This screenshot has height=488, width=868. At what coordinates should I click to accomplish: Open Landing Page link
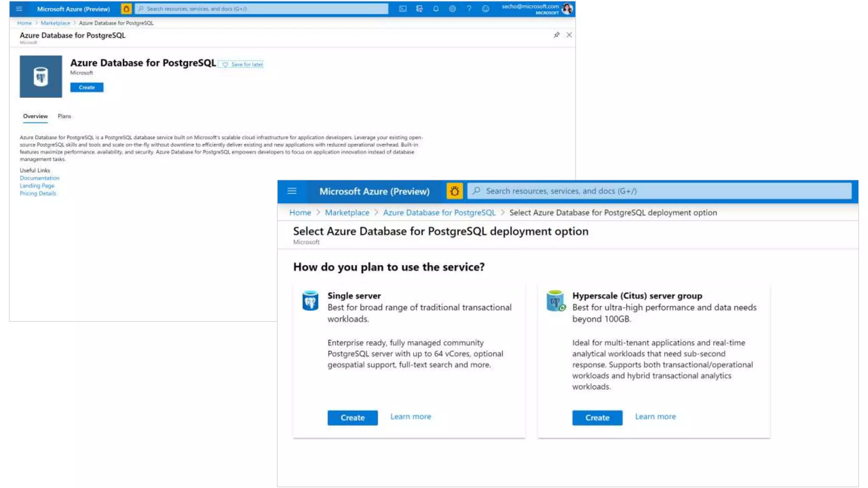pos(37,186)
